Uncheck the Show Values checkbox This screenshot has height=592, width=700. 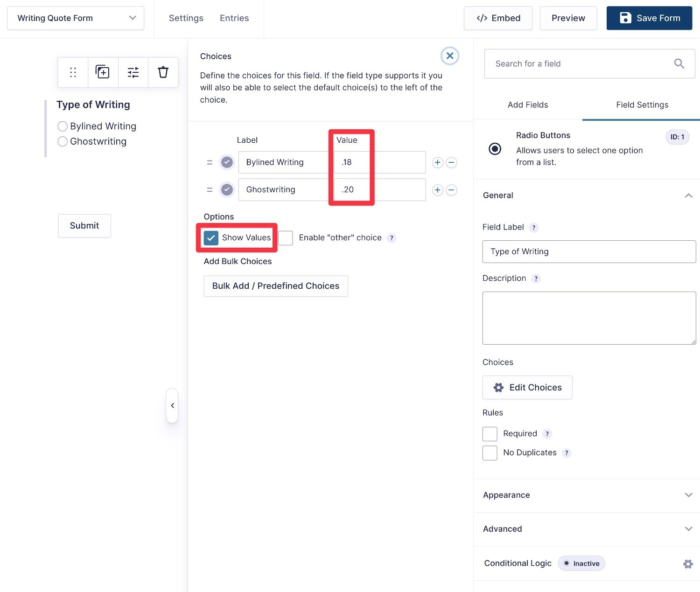pyautogui.click(x=211, y=238)
